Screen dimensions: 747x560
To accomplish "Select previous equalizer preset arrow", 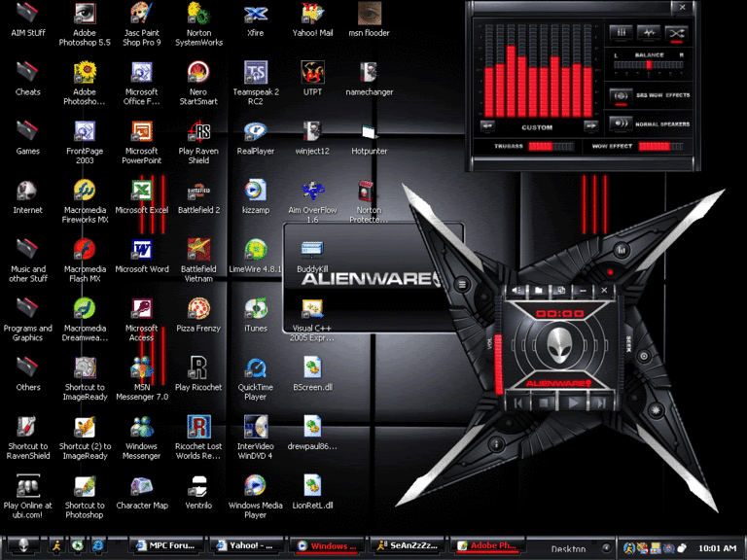I will 487,126.
